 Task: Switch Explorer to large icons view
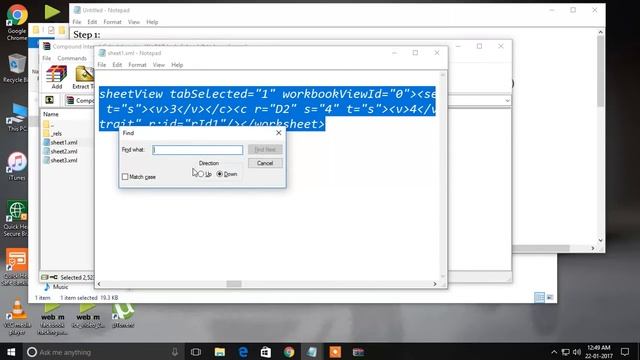pos(550,298)
